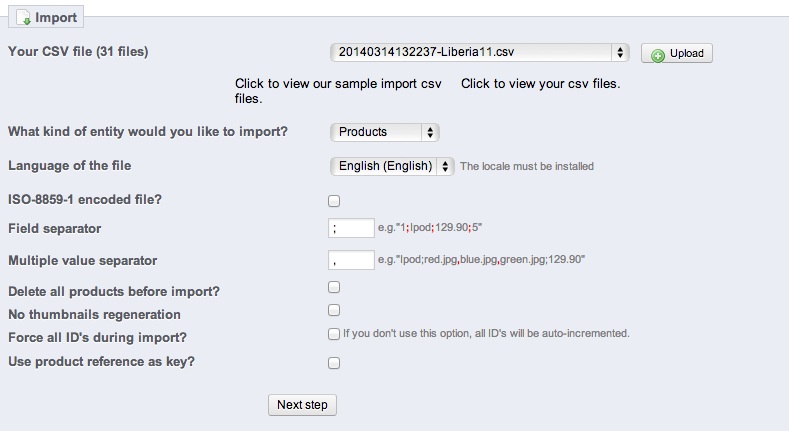The width and height of the screenshot is (789, 431).
Task: Open the English language dropdown
Action: [392, 166]
